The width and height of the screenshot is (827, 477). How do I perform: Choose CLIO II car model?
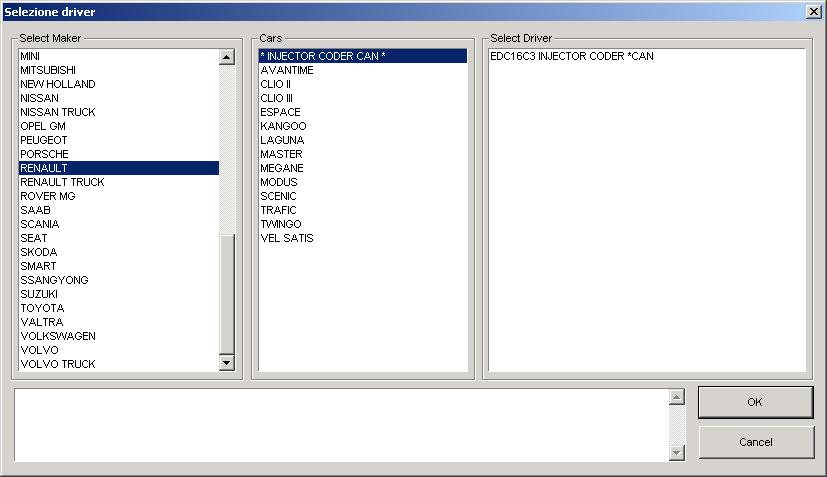coord(363,84)
